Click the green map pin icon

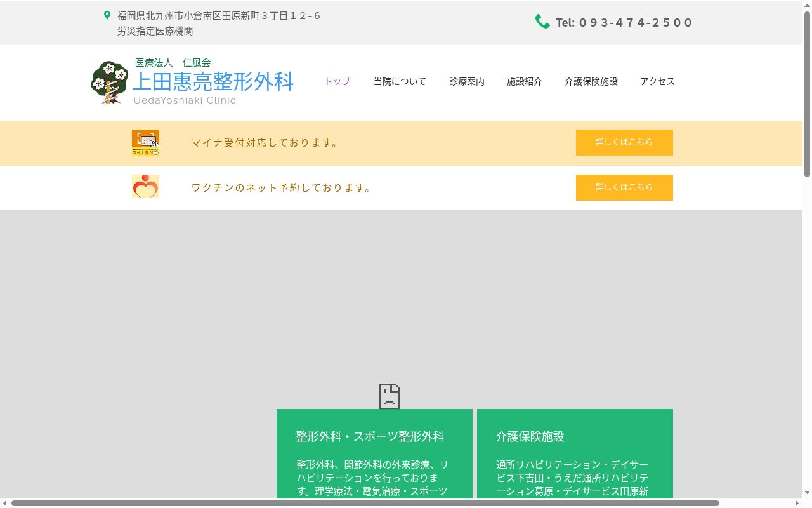(x=107, y=15)
